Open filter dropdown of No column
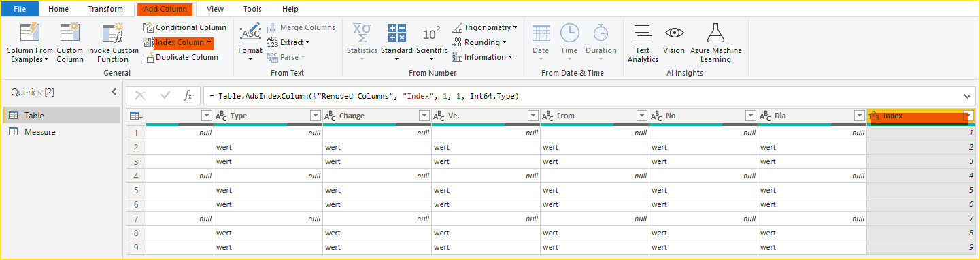Viewport: 980px width, 260px height. point(751,116)
